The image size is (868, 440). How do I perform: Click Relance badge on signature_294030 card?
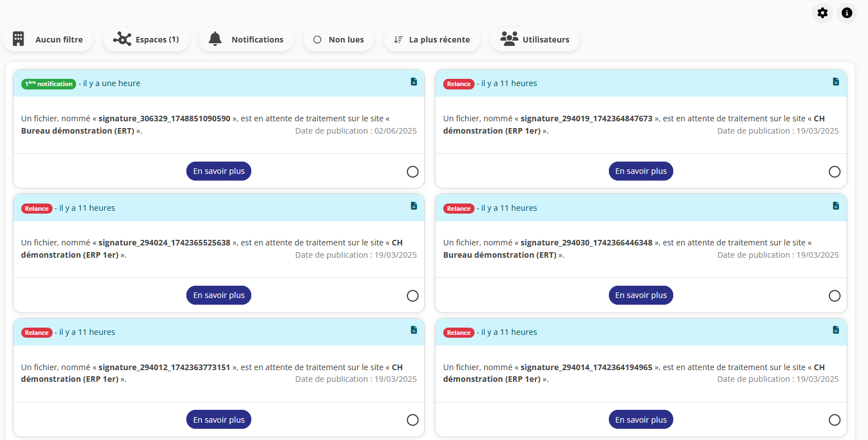pyautogui.click(x=459, y=209)
